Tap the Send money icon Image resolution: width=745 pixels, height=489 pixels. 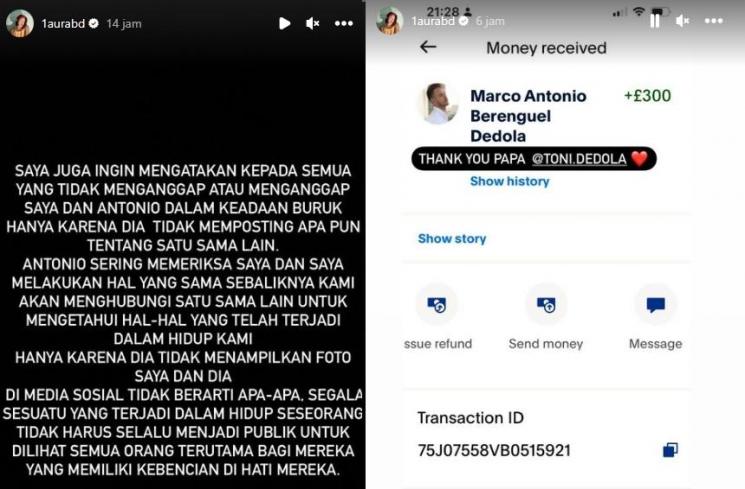[x=546, y=304]
